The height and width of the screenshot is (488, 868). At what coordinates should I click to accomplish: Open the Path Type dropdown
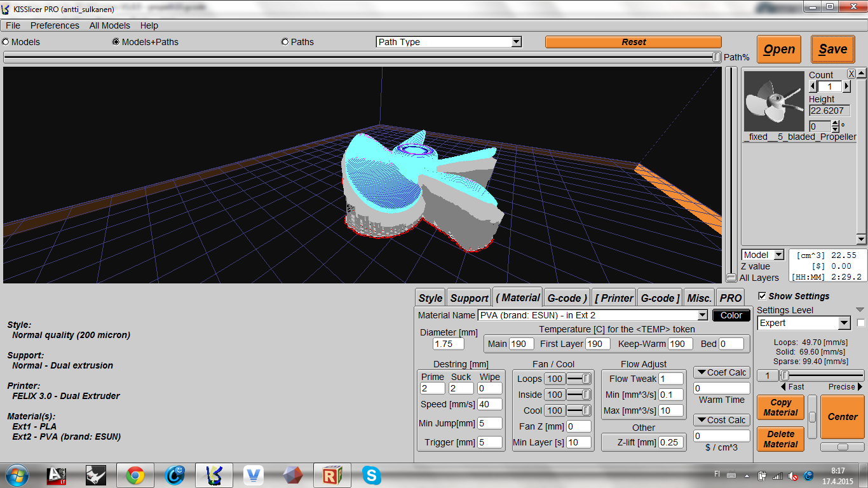449,42
